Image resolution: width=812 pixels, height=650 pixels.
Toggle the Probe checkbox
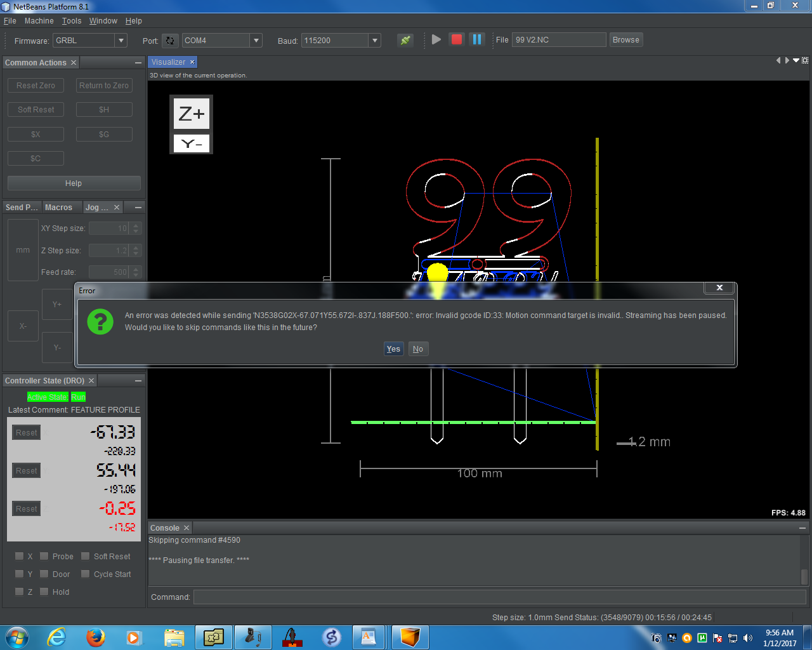coord(44,556)
